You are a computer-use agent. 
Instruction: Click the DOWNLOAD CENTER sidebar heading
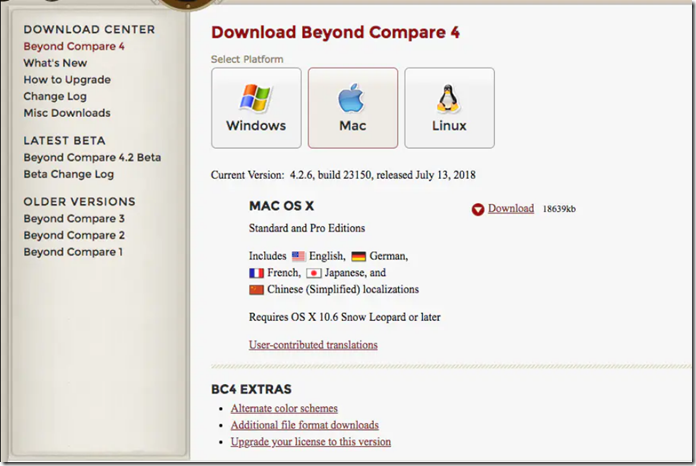click(x=89, y=29)
